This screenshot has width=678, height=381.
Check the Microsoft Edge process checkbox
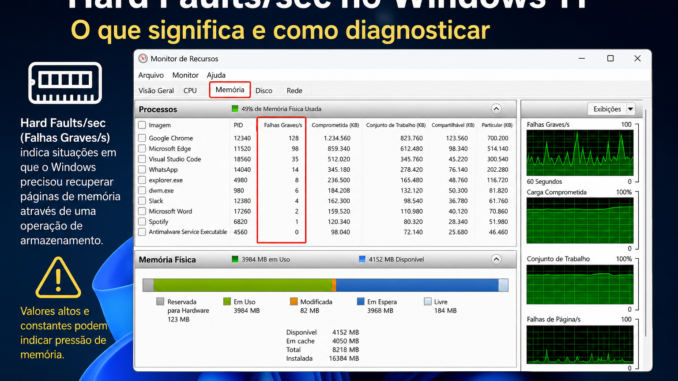tap(142, 148)
